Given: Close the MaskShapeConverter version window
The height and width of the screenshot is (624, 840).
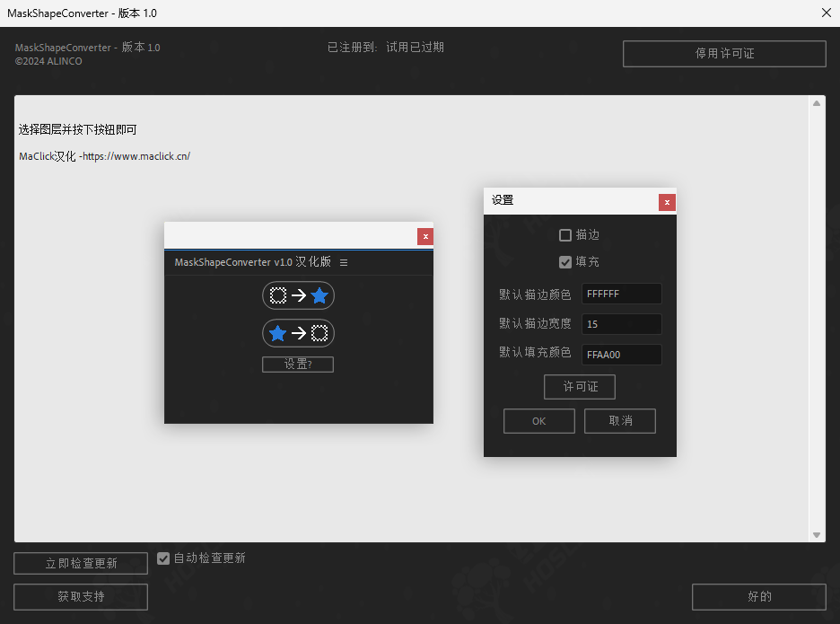Looking at the screenshot, I should tap(826, 13).
